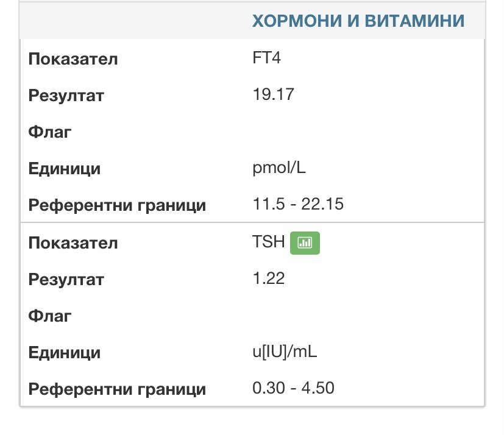The height and width of the screenshot is (435, 504).
Task: Click the reference range 11.5 - 22.15
Action: click(x=298, y=204)
